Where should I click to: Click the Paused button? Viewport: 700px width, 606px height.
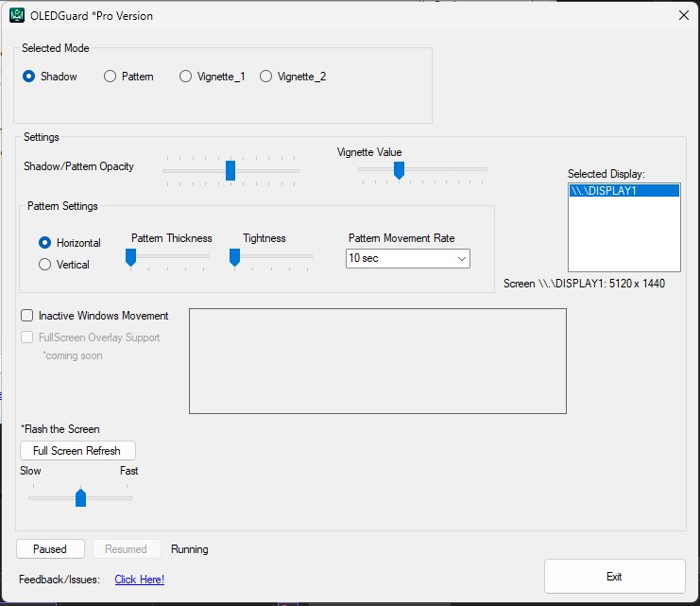coord(50,548)
